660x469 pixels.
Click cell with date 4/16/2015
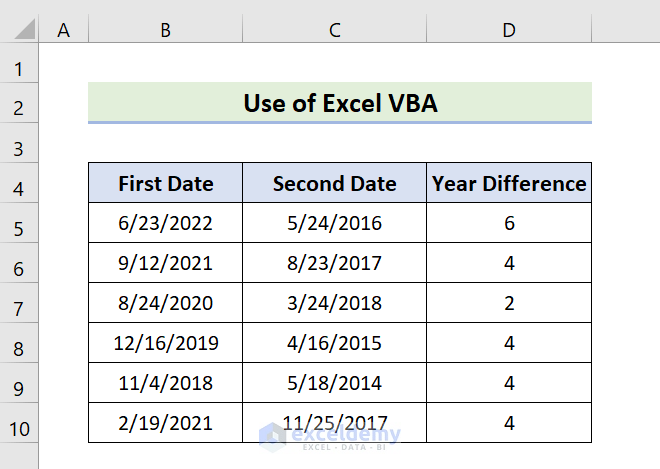(334, 343)
